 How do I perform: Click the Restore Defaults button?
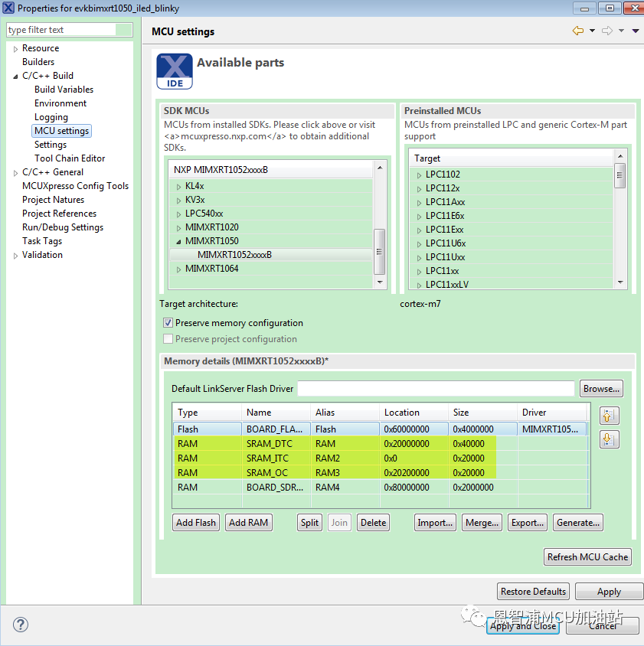(533, 592)
